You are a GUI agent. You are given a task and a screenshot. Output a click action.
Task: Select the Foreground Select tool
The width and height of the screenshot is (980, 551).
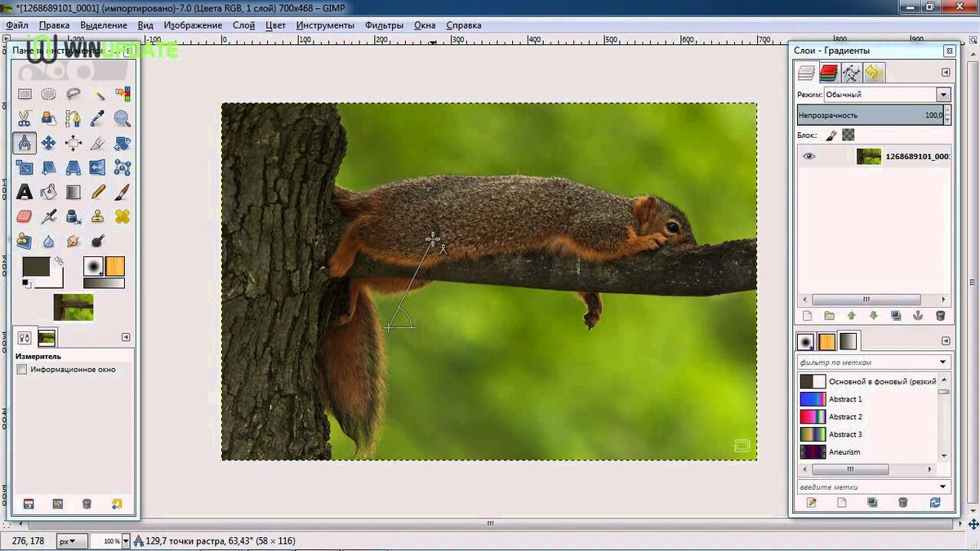click(49, 119)
